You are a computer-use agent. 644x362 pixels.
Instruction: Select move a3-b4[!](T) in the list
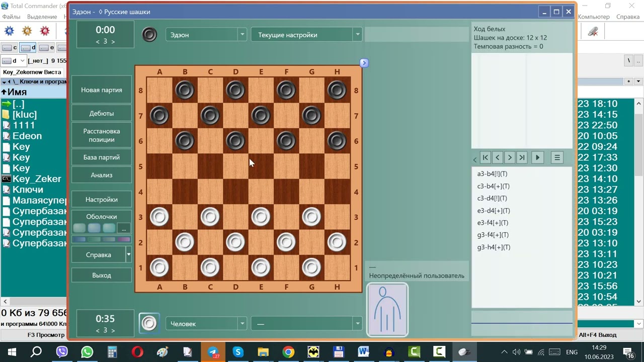click(492, 174)
